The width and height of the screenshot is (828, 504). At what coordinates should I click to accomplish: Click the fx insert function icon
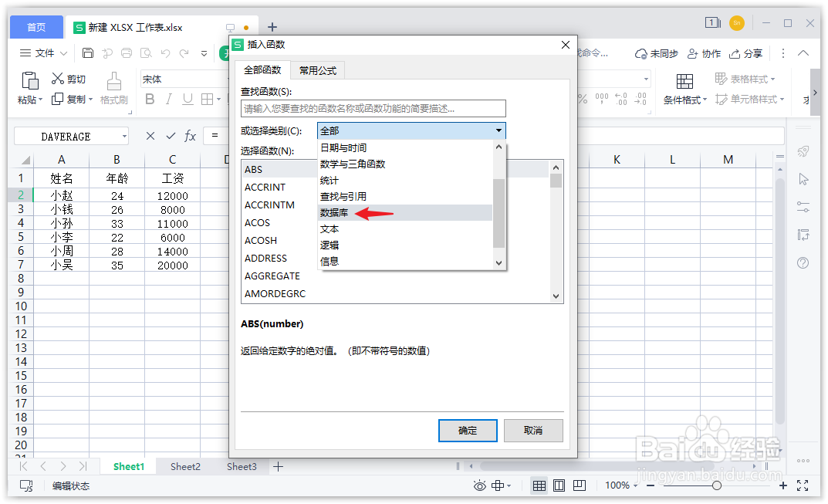pos(190,136)
